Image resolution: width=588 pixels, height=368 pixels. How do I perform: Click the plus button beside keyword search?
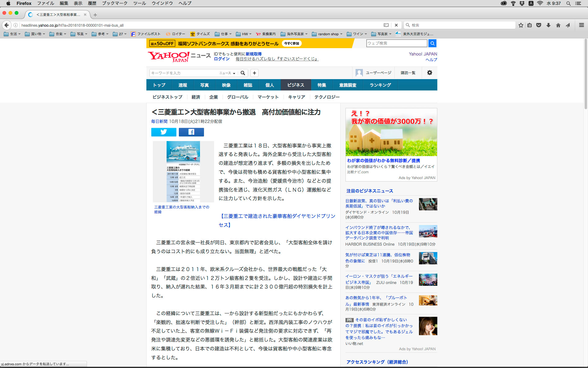click(x=254, y=73)
